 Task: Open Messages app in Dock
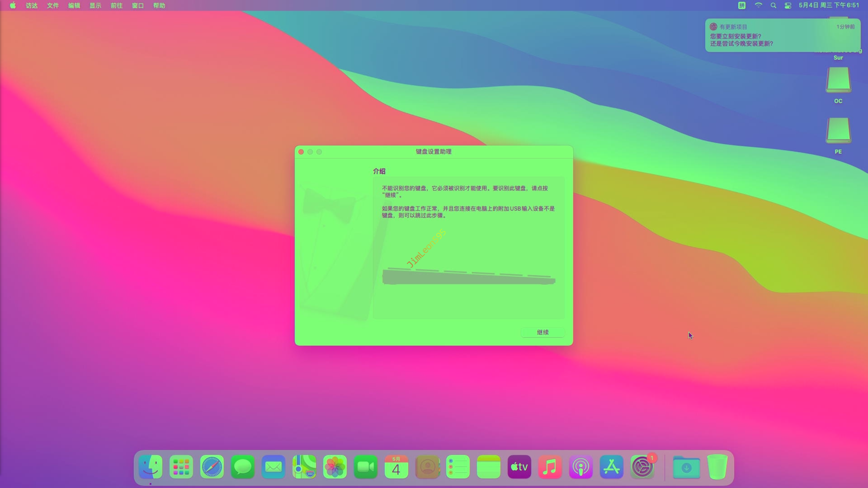(x=243, y=467)
